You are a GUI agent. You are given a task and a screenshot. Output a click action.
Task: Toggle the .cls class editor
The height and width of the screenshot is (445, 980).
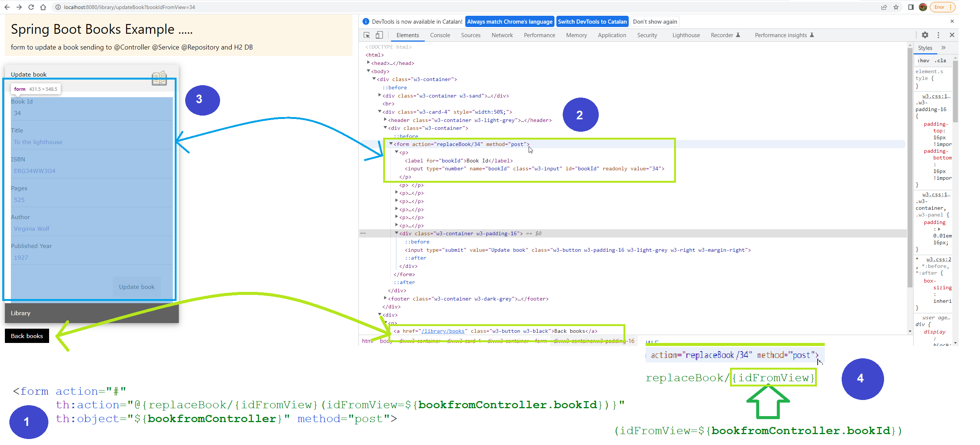[941, 60]
